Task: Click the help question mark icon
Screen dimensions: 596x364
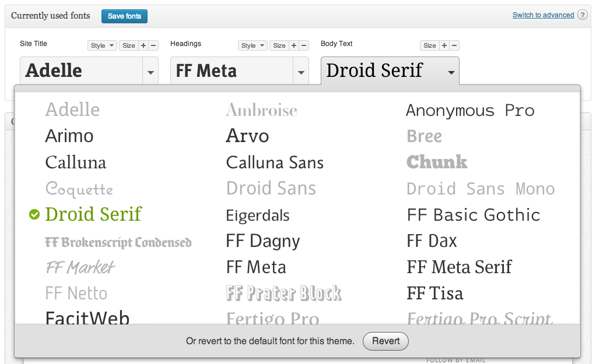Action: pyautogui.click(x=582, y=15)
